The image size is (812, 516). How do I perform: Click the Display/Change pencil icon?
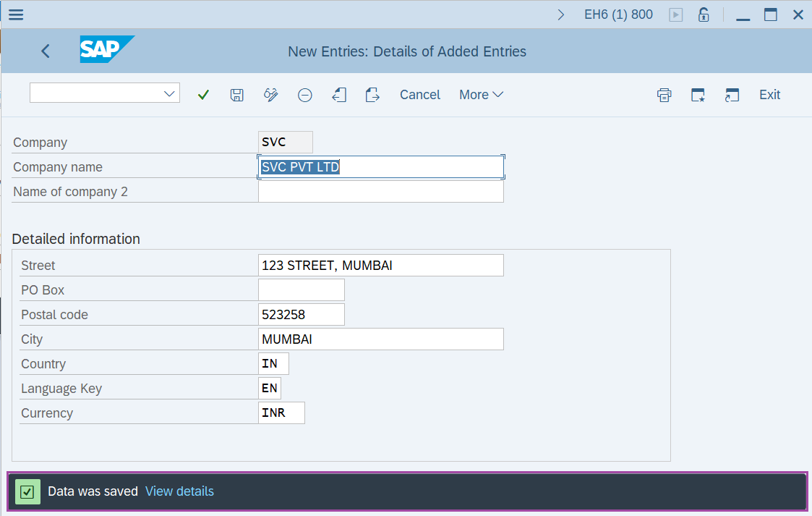point(270,94)
